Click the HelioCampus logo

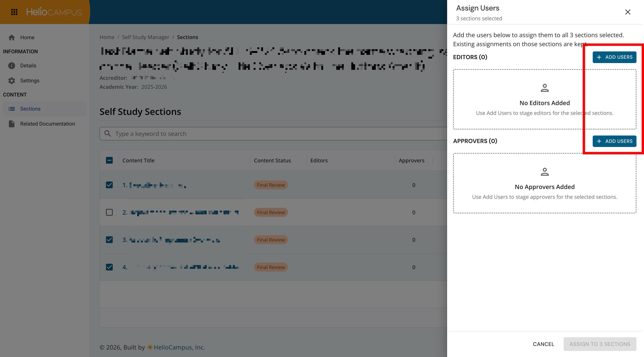(x=54, y=12)
